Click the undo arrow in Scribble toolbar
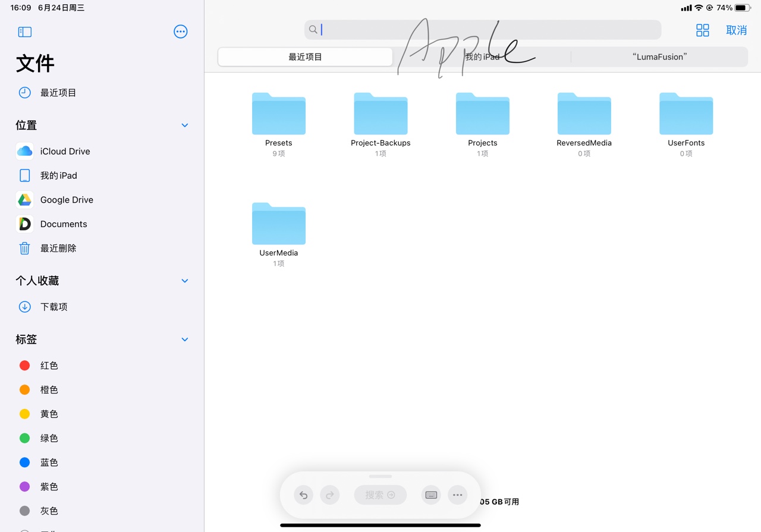The width and height of the screenshot is (761, 532). tap(303, 495)
